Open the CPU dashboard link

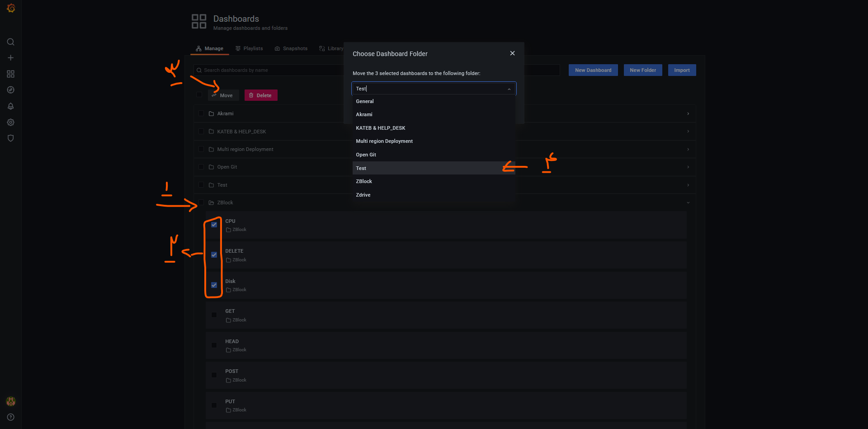[230, 221]
